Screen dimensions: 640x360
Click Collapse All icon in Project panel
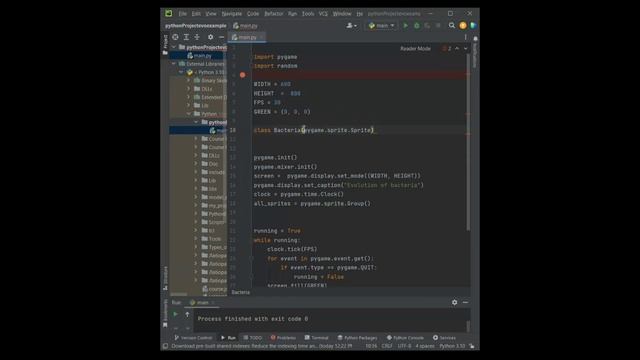(x=197, y=37)
